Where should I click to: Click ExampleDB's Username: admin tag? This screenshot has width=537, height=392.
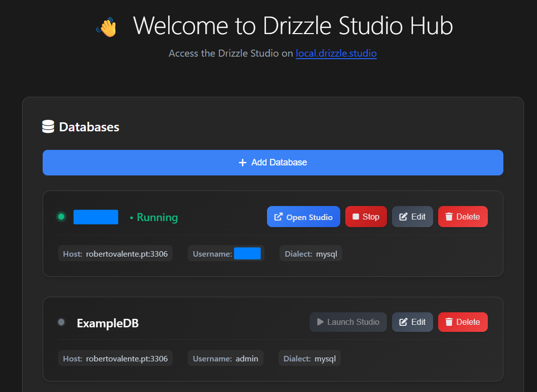pyautogui.click(x=225, y=358)
